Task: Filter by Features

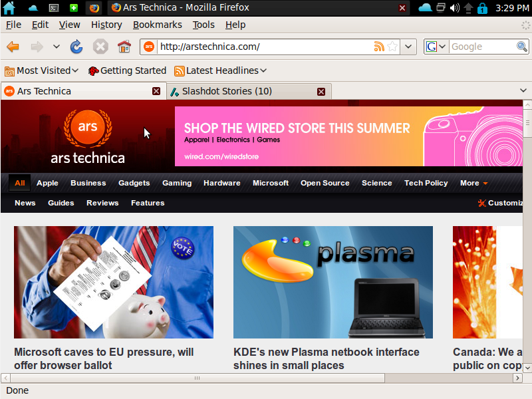Action: 148,203
